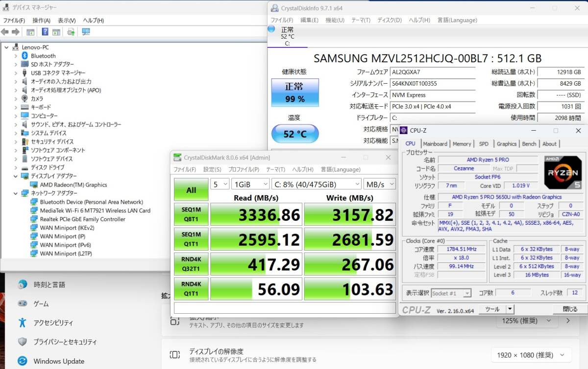Open the 機能(U) menu in CrystalDiskInfo
The image size is (588, 369).
point(335,20)
